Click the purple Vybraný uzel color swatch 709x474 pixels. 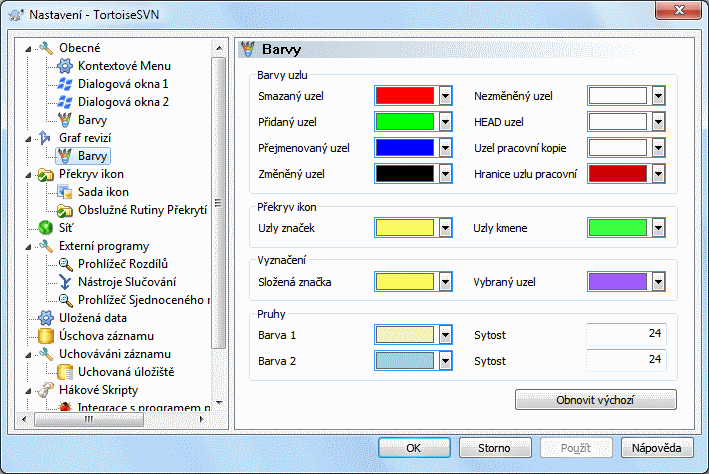pos(618,282)
